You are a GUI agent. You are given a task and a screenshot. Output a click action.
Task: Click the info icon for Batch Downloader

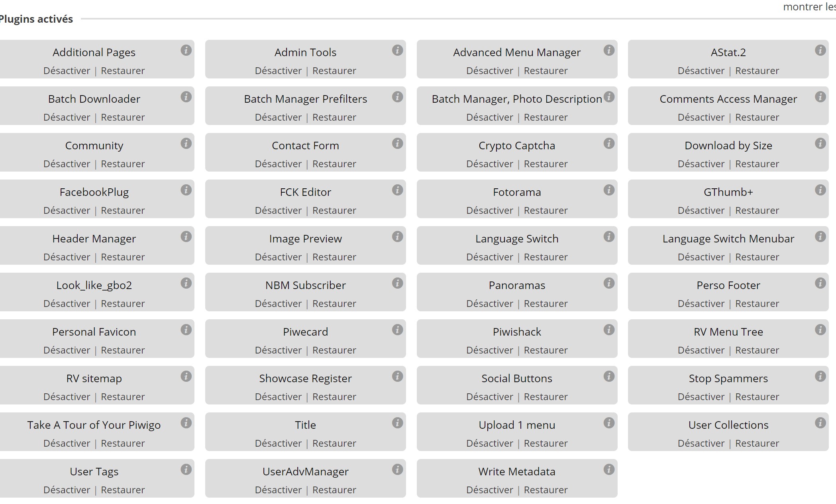coord(186,97)
